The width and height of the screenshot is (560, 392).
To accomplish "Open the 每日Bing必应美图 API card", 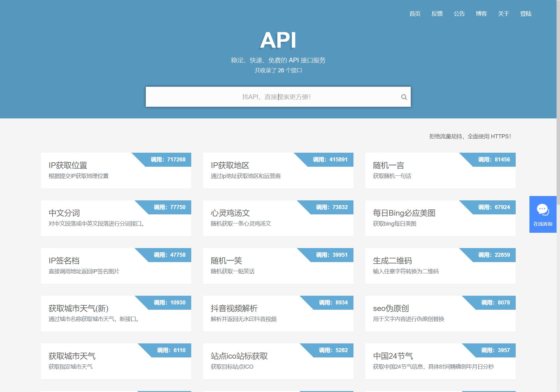I will pyautogui.click(x=441, y=218).
